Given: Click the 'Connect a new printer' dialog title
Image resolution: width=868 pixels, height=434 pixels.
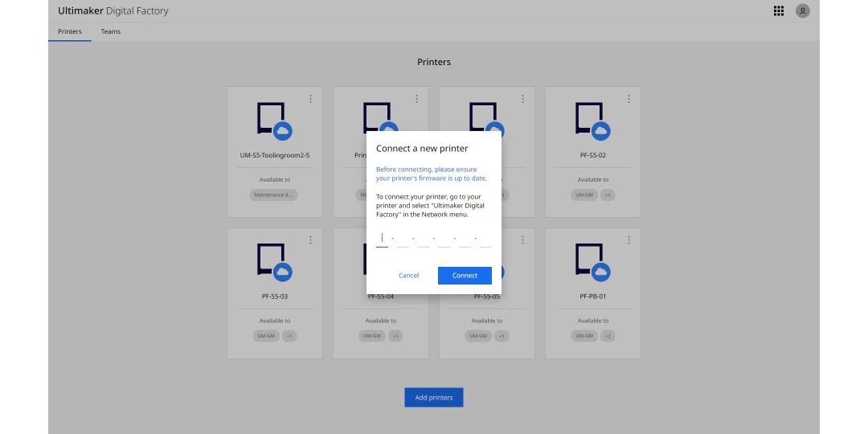Looking at the screenshot, I should 422,149.
